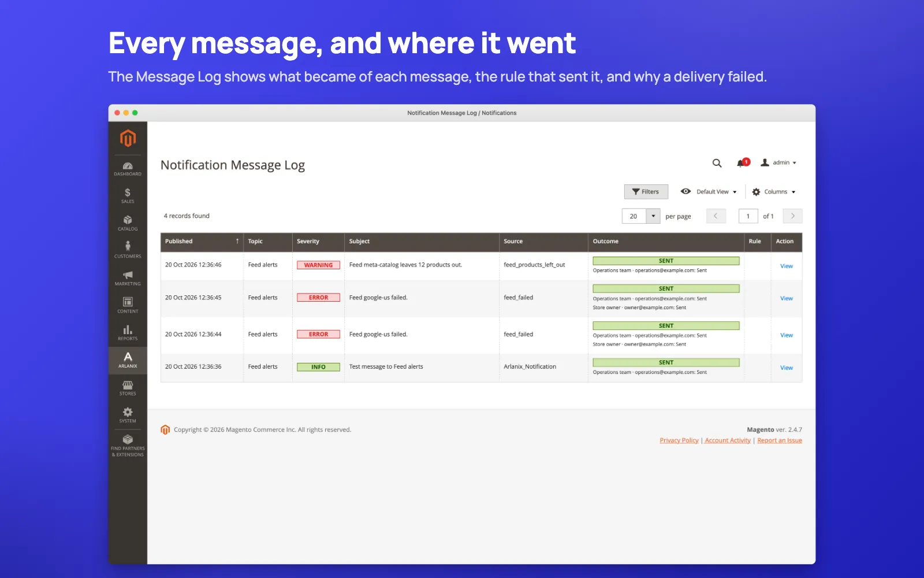Image resolution: width=924 pixels, height=578 pixels.
Task: Click the current page number field
Action: 748,216
